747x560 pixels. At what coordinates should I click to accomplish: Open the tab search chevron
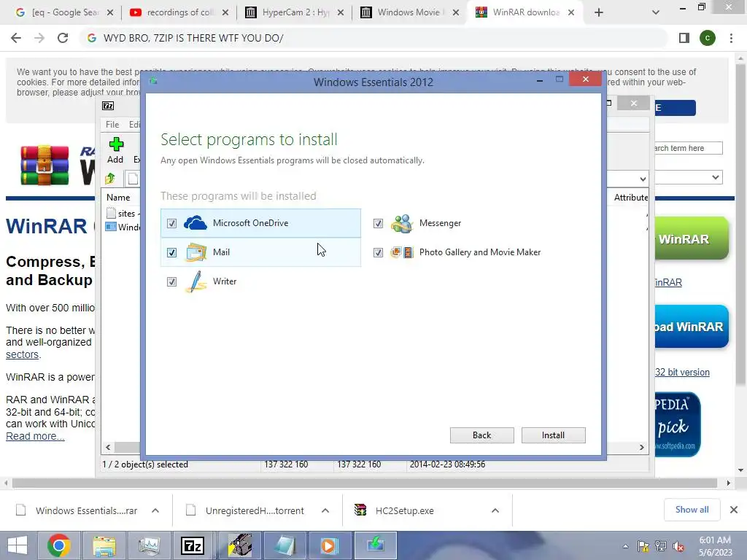(656, 12)
